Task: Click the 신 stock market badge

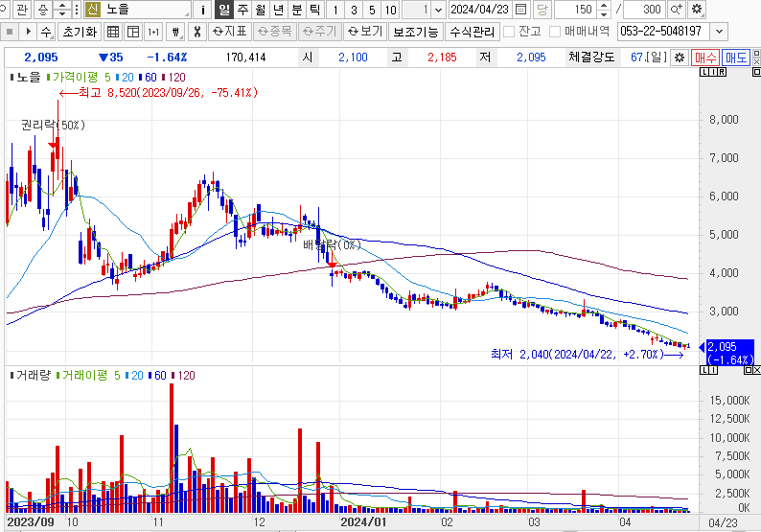Action: coord(92,10)
